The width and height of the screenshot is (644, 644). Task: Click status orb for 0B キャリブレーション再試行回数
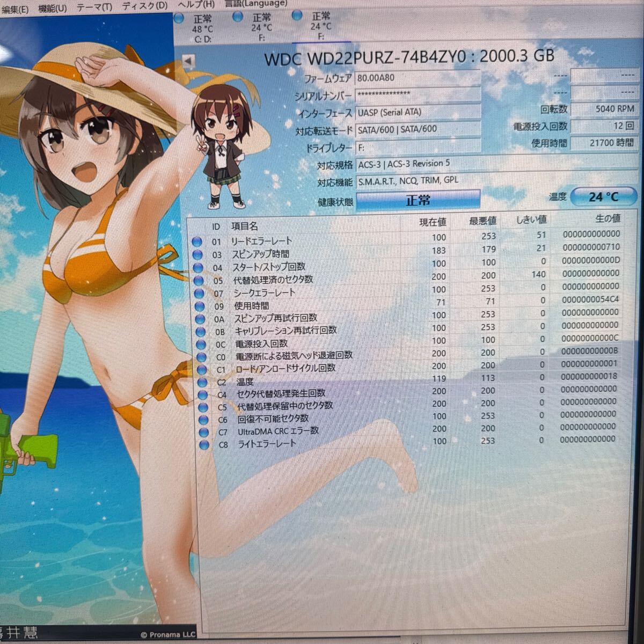(201, 332)
